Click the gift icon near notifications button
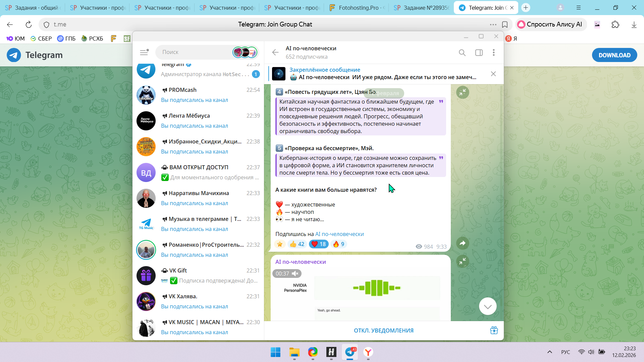This screenshot has height=362, width=644. (x=494, y=330)
